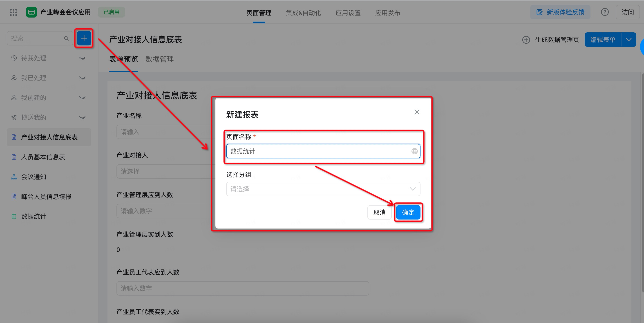This screenshot has height=323, width=644.
Task: Click the 编辑表单 button
Action: 603,40
